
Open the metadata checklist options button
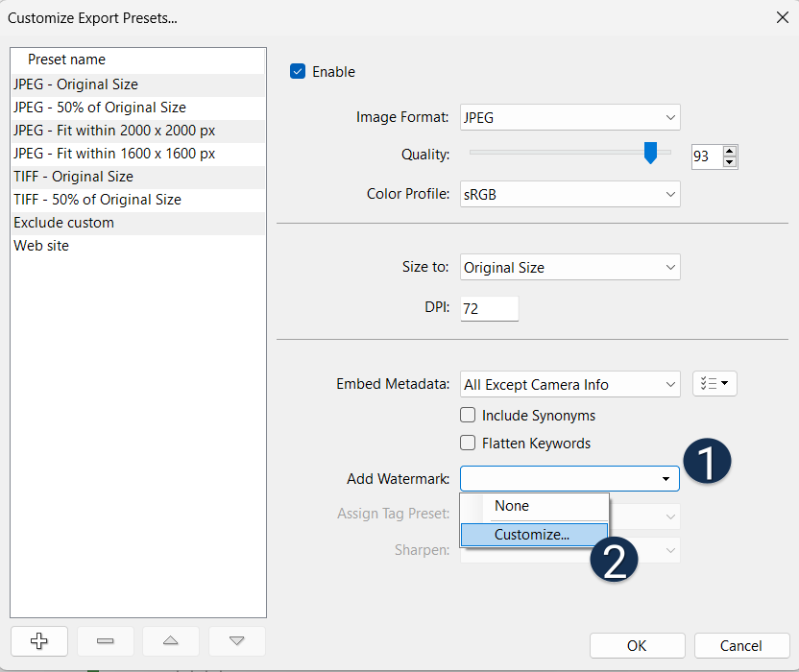click(714, 384)
